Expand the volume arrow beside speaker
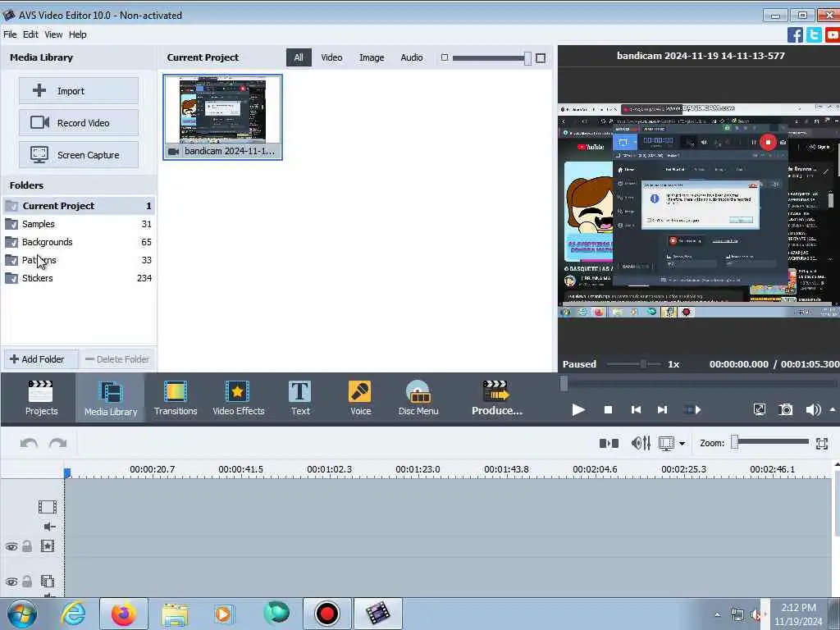 coord(833,410)
